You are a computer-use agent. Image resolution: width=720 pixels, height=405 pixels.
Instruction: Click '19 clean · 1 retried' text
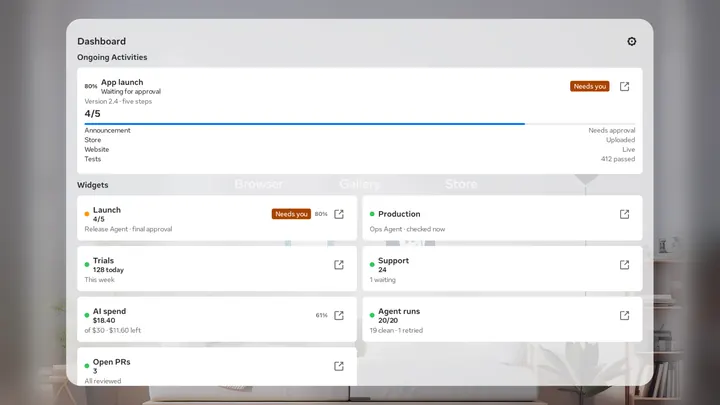pyautogui.click(x=396, y=330)
